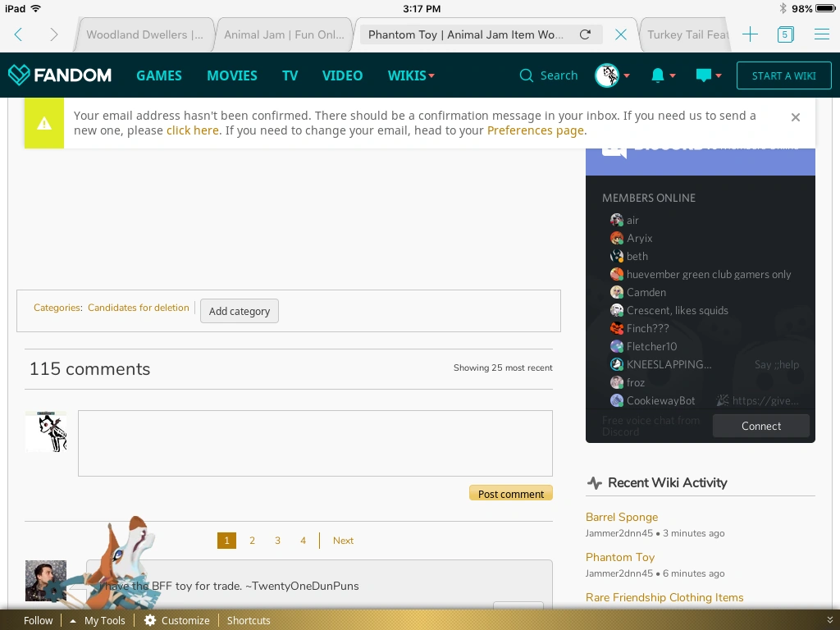Open Rare Friendship Clothing Items link
Screen dimensions: 840x630
[x=664, y=597]
